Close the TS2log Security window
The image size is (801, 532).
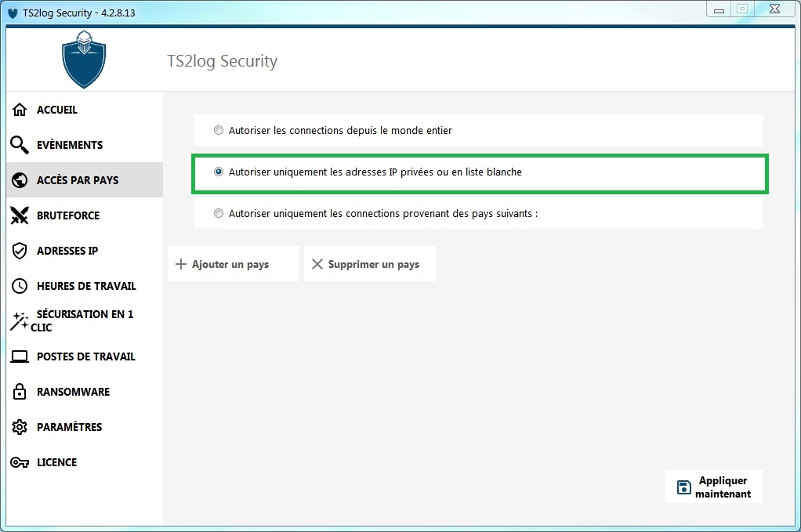click(774, 9)
